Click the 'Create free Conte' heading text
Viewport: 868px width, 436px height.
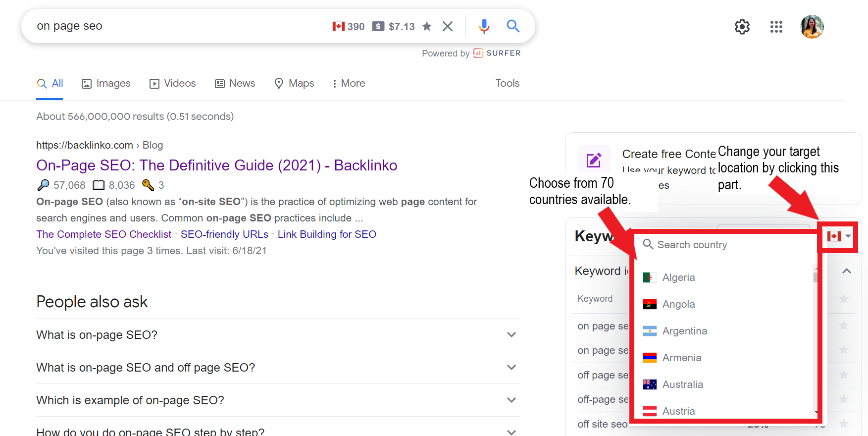tap(669, 154)
